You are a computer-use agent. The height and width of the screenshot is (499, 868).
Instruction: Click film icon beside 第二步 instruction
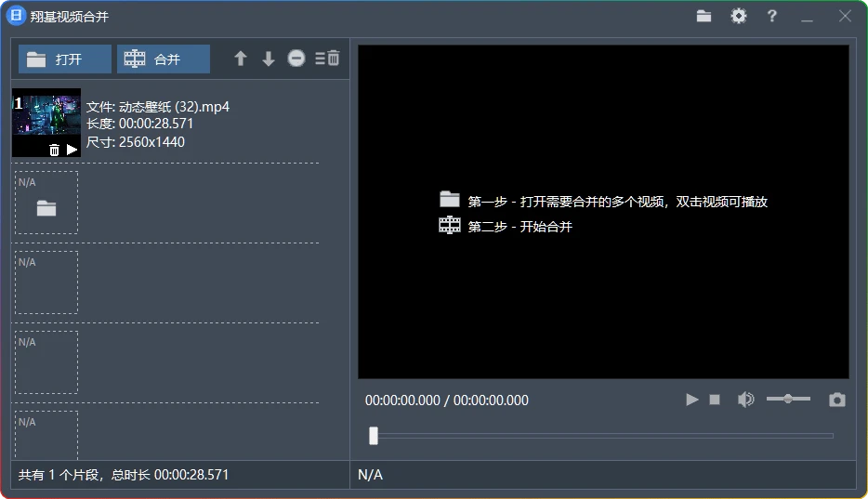point(450,225)
